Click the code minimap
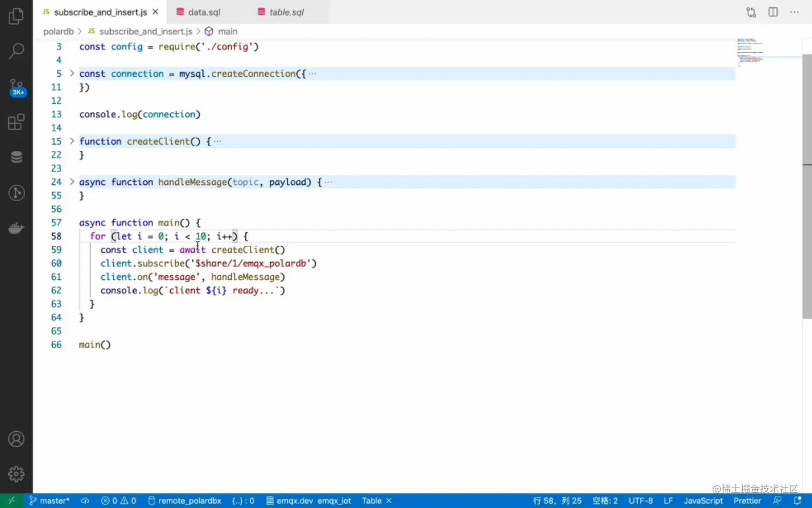The image size is (812, 508). point(751,52)
